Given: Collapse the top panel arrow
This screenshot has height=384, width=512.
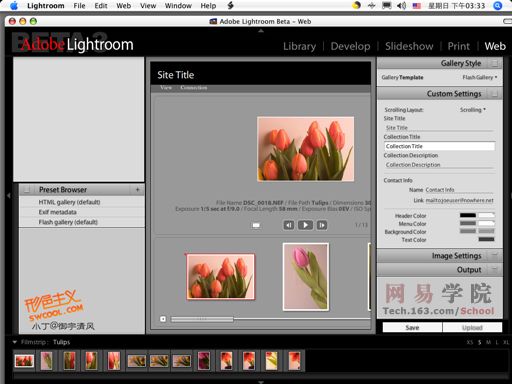Looking at the screenshot, I should [261, 31].
